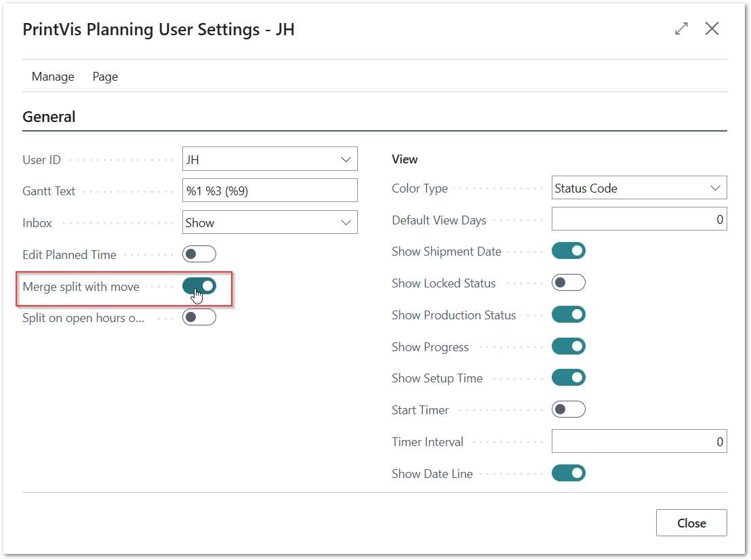
Task: Expand the Color Type dropdown
Action: point(716,188)
